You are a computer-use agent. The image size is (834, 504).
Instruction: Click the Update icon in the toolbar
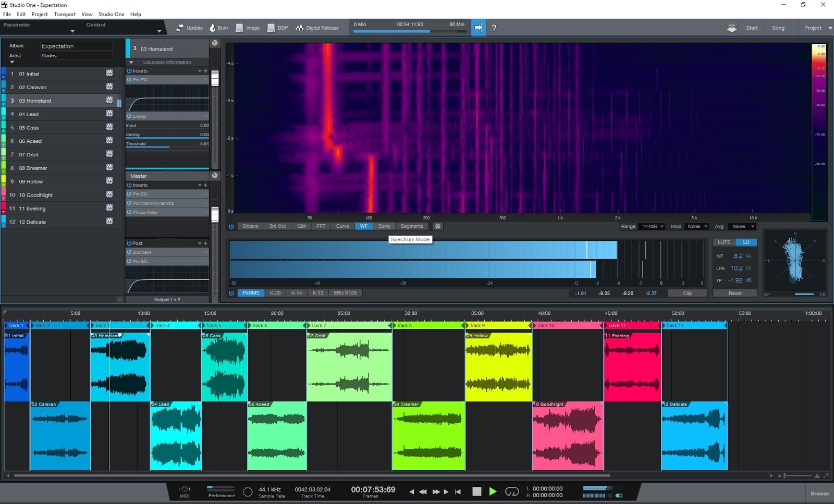click(x=179, y=28)
